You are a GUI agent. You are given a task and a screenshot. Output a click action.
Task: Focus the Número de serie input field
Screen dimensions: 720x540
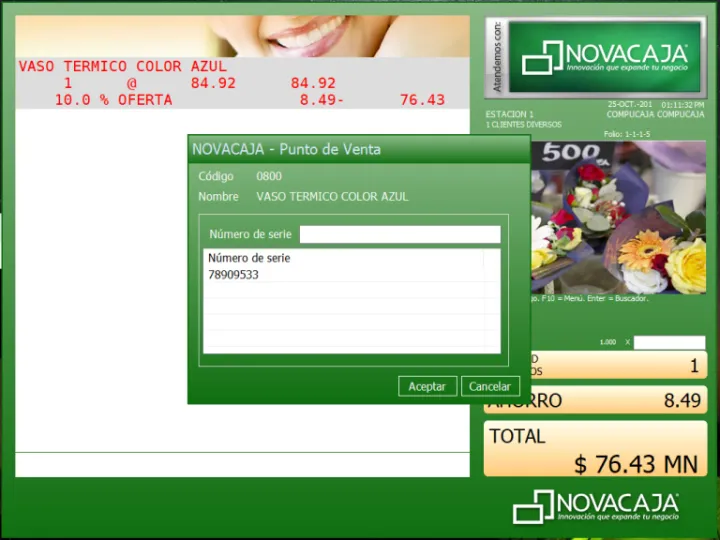400,234
